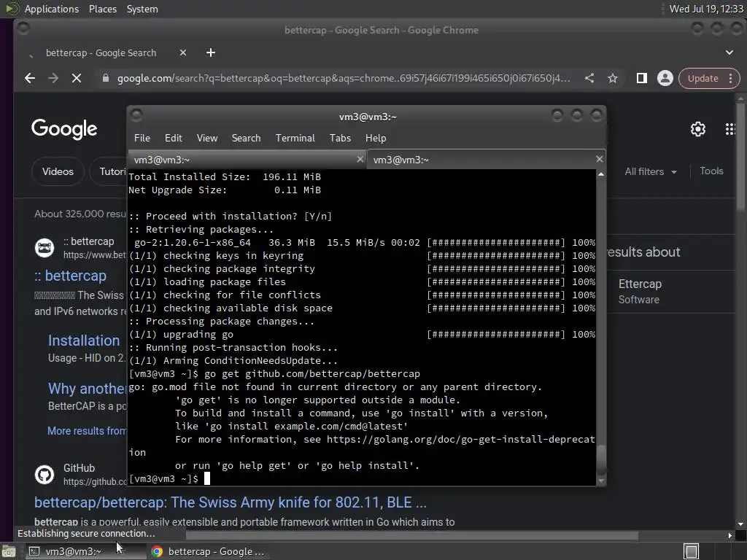Image resolution: width=747 pixels, height=560 pixels.
Task: Click the workspace switcher in bottom panel
Action: click(x=692, y=551)
